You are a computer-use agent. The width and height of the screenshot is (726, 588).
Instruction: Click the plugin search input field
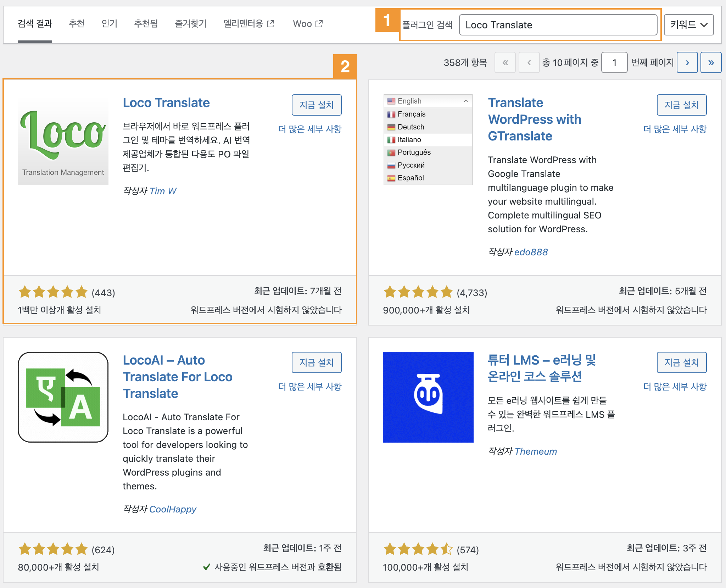558,25
